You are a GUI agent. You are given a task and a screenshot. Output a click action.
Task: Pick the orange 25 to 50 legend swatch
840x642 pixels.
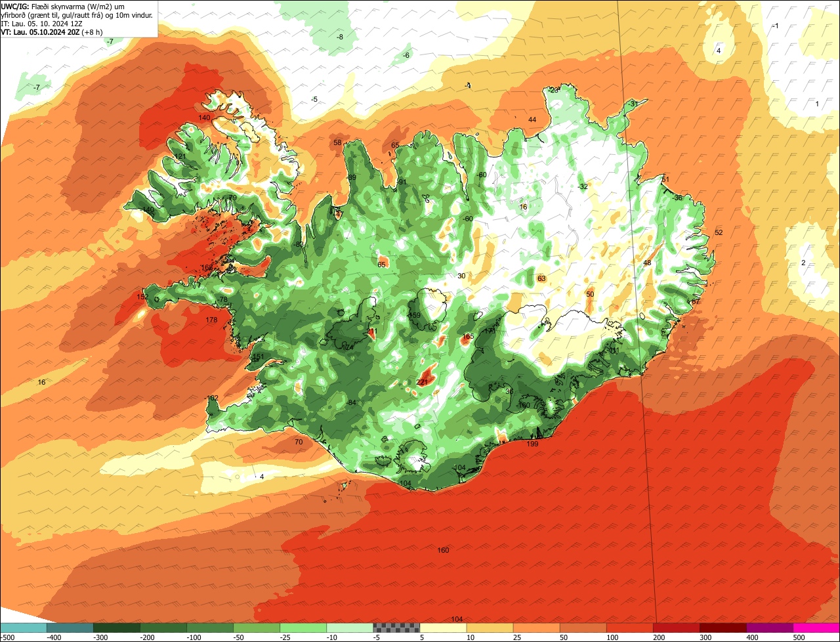click(536, 628)
